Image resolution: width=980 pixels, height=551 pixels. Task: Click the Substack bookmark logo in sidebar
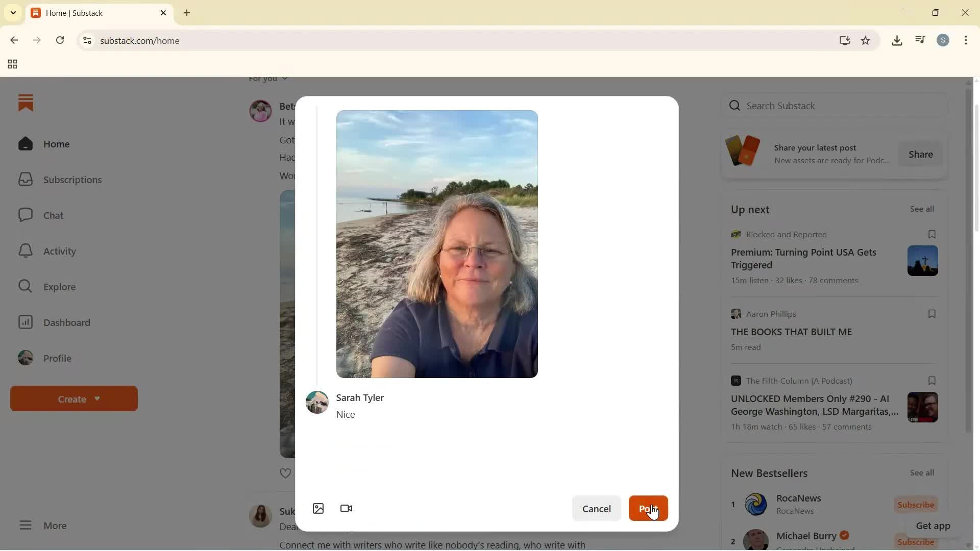click(26, 103)
